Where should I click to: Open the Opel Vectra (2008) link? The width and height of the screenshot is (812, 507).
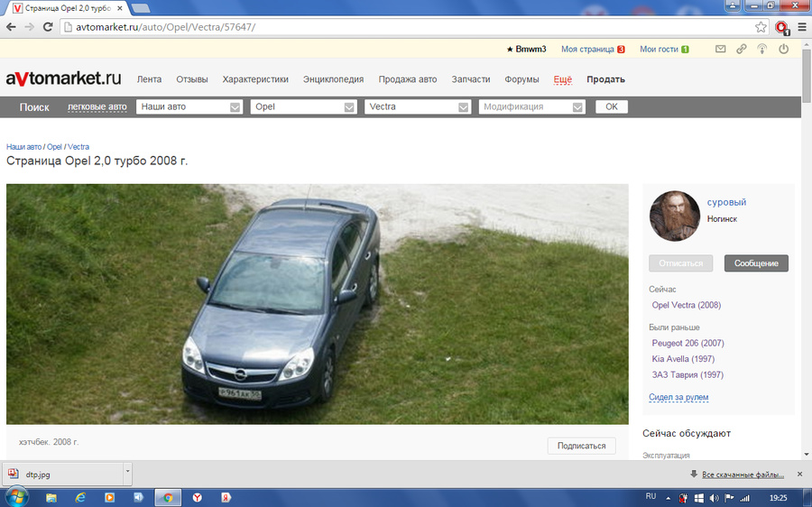[x=687, y=305]
